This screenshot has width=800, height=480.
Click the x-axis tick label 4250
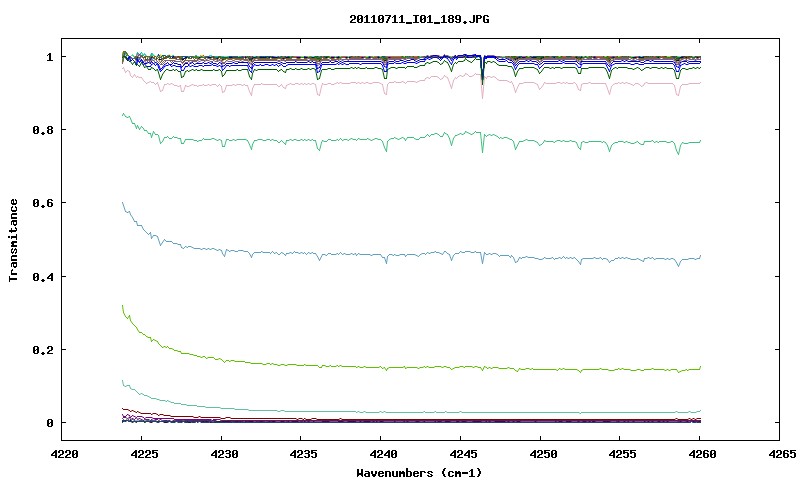(x=542, y=454)
